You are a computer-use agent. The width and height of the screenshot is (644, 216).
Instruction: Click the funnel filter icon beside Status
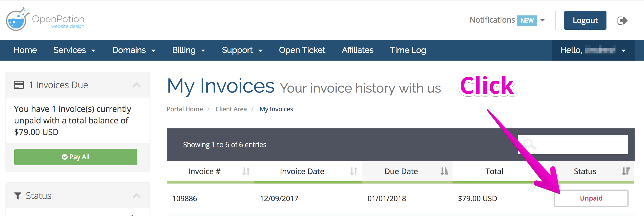tap(18, 196)
